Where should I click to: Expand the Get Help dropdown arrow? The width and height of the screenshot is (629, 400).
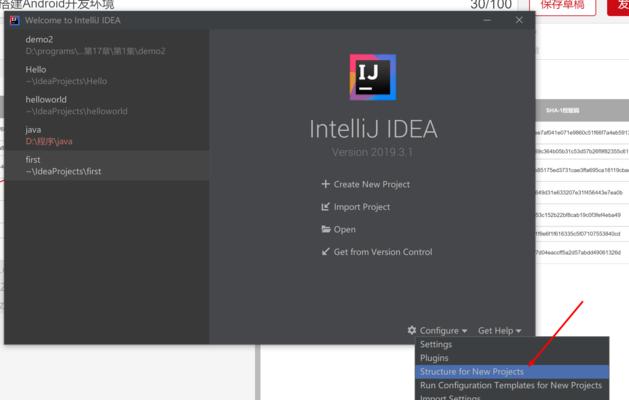(x=518, y=331)
